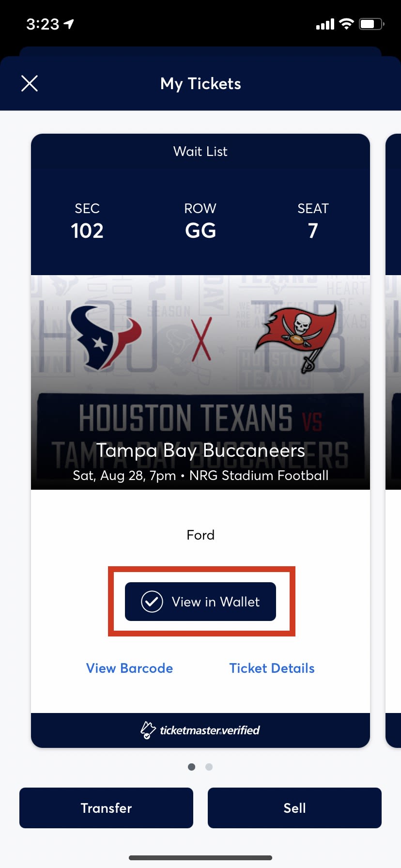Tap the ticketmaster verified badge icon
The height and width of the screenshot is (868, 401).
tap(148, 730)
